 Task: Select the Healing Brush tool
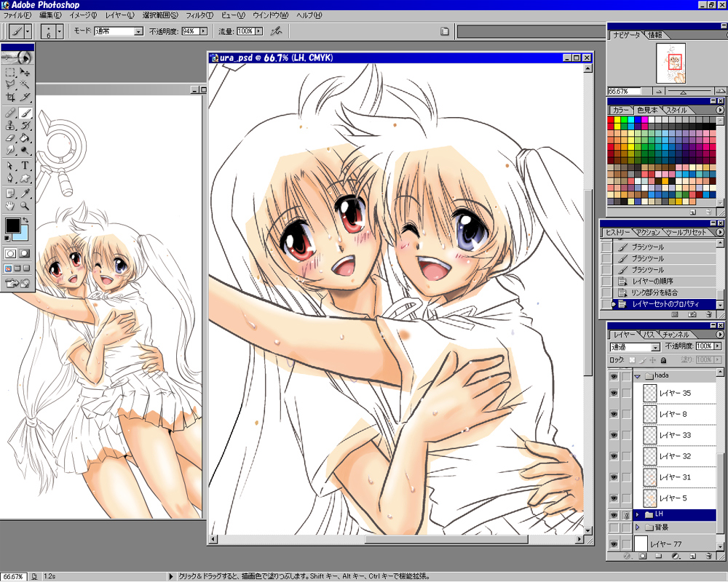pyautogui.click(x=10, y=113)
